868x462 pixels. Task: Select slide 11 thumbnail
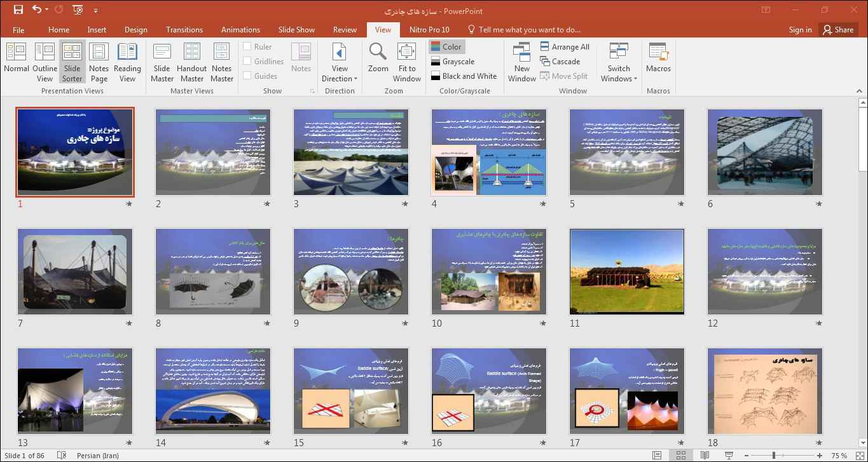click(x=626, y=271)
